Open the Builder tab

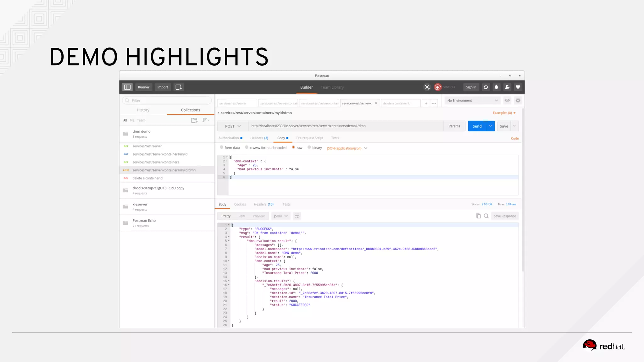coord(306,87)
